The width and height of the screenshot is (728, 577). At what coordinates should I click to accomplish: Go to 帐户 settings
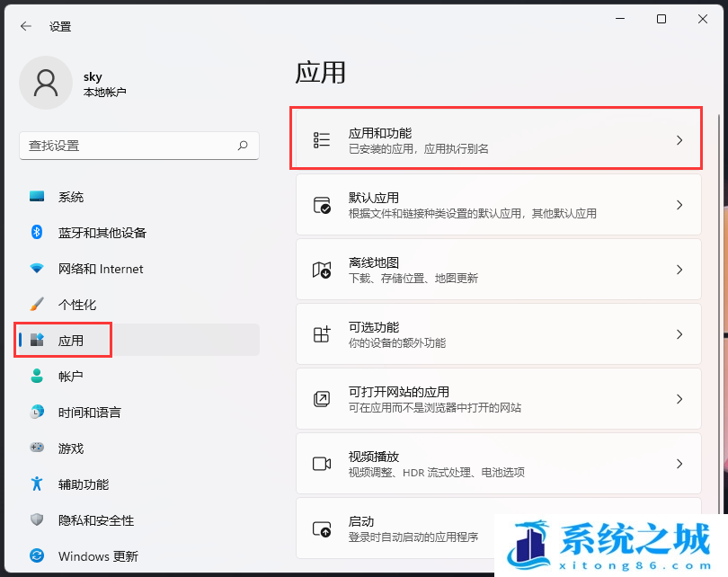point(139,376)
